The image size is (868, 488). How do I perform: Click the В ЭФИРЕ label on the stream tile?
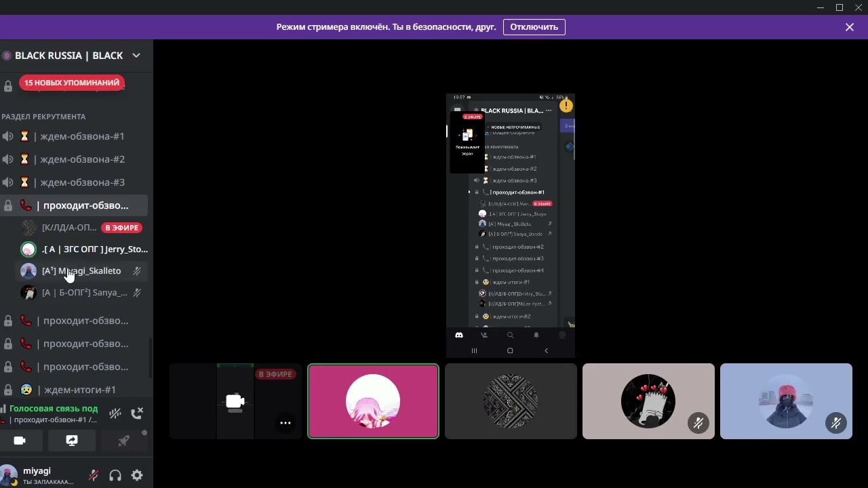click(x=276, y=374)
